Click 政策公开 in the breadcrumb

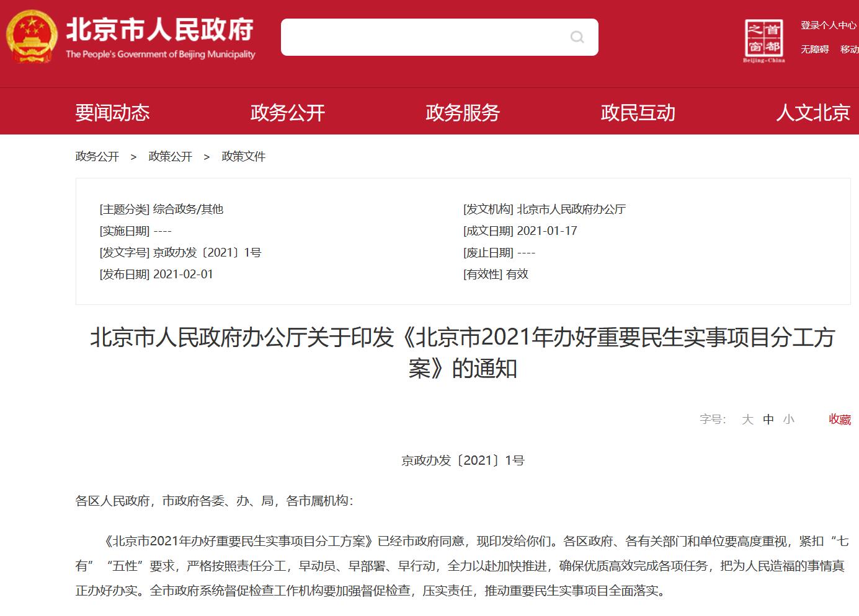tap(171, 157)
